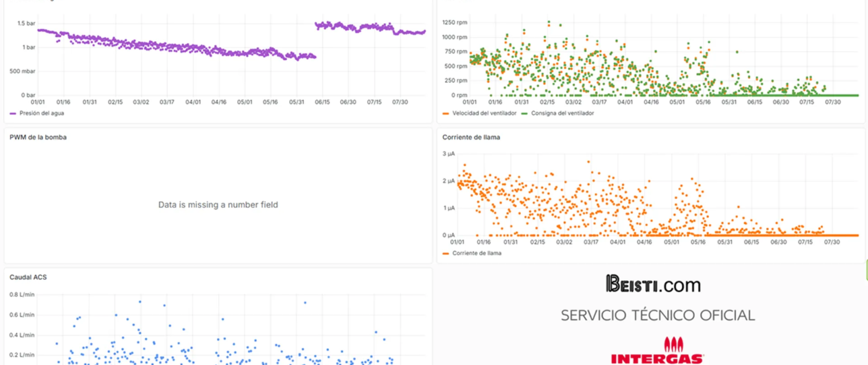Screen dimensions: 868x365
Task: Click the 1000 rpm axis label
Action: [454, 37]
